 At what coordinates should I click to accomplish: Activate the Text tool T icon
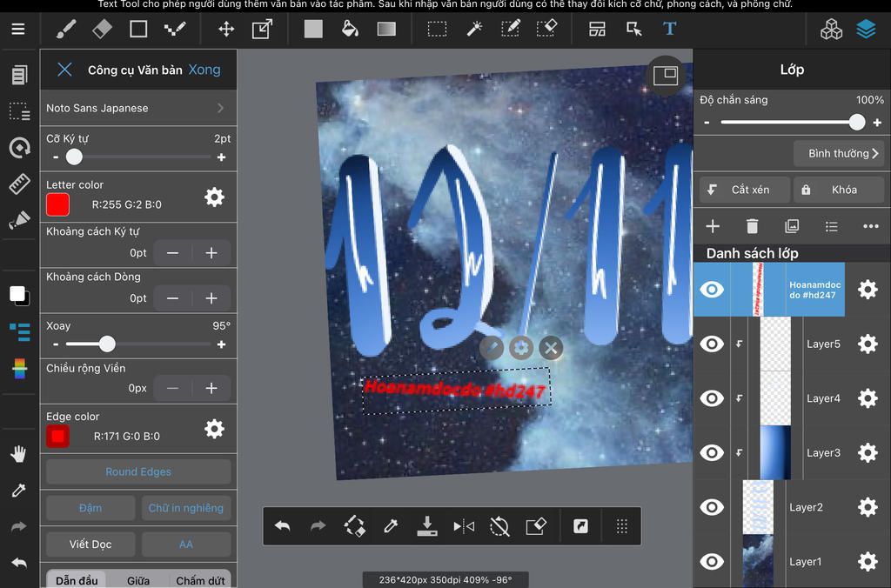pos(669,29)
